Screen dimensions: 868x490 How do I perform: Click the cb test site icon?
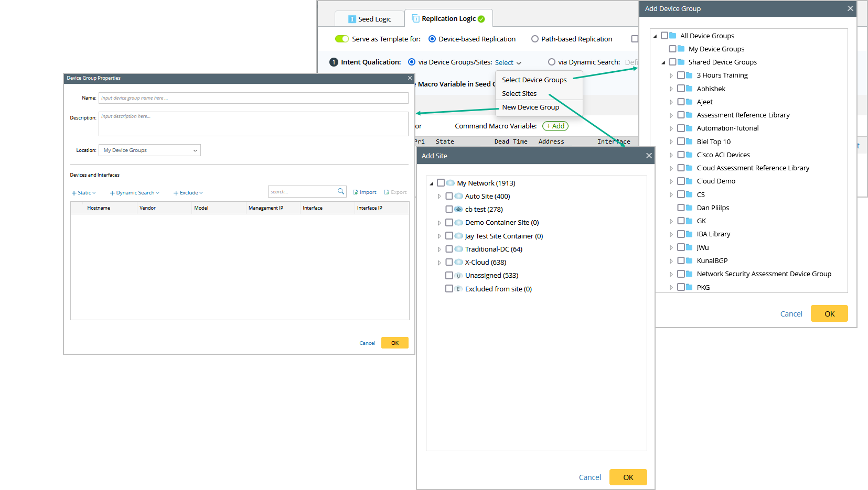point(459,209)
